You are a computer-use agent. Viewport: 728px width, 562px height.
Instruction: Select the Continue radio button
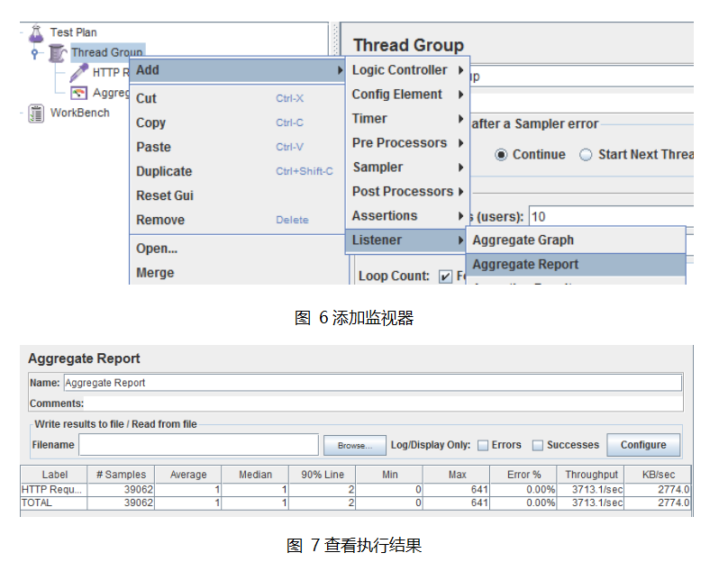tap(501, 155)
